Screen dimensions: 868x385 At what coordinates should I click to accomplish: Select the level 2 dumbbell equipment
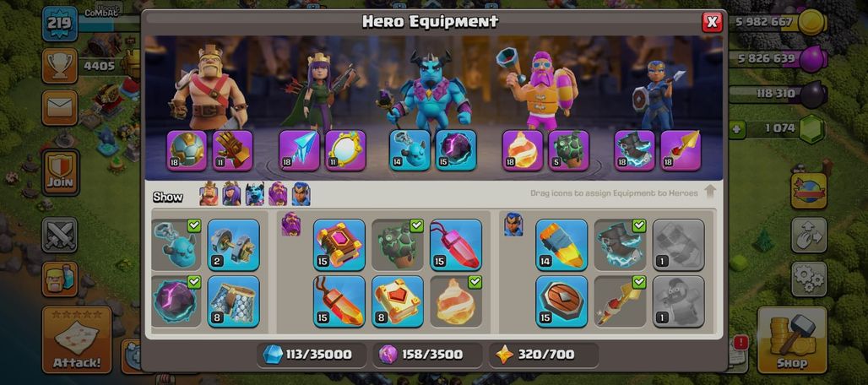point(234,245)
